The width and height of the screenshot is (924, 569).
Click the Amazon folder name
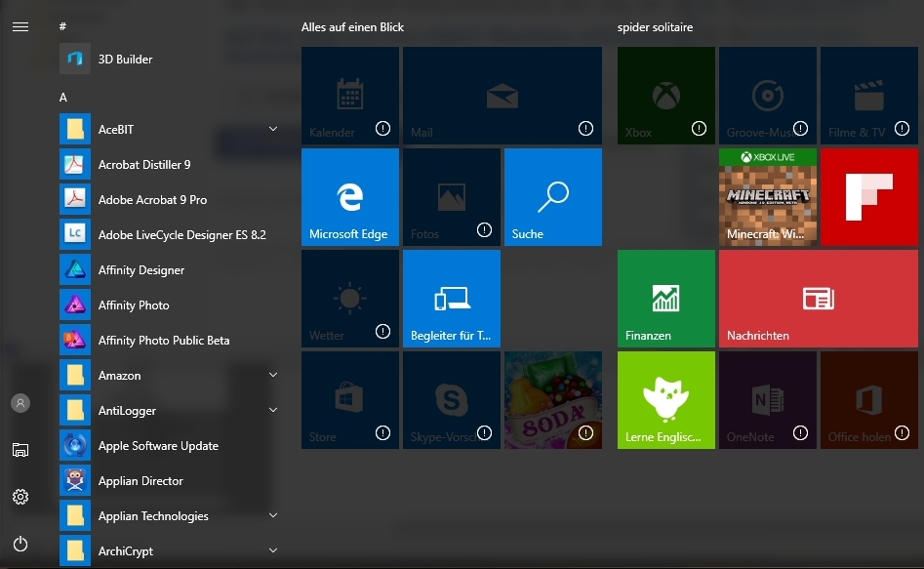click(119, 376)
